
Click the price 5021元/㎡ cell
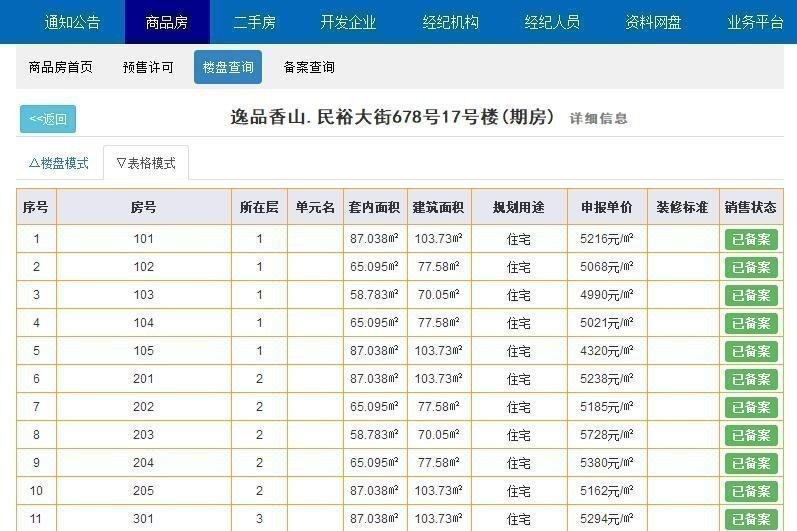click(x=607, y=323)
